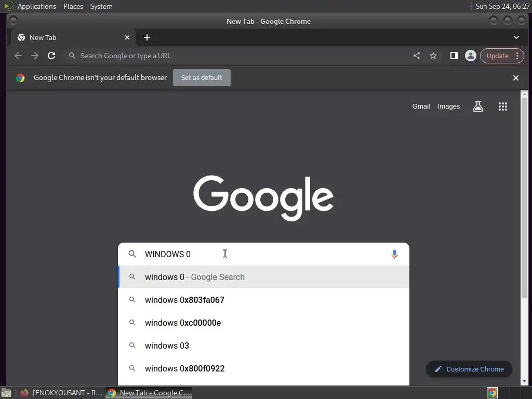
Task: Reload the current page
Action: pyautogui.click(x=51, y=56)
